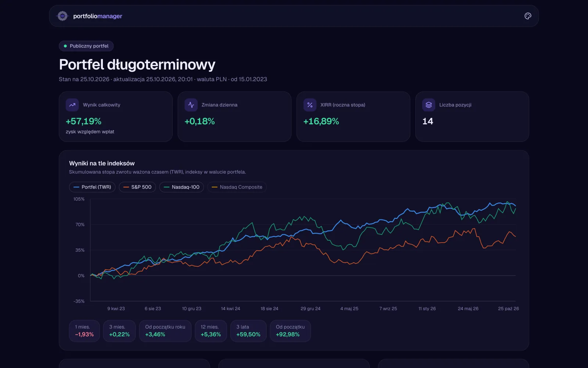
Task: Toggle the Portfel (TWR) series
Action: [92, 187]
